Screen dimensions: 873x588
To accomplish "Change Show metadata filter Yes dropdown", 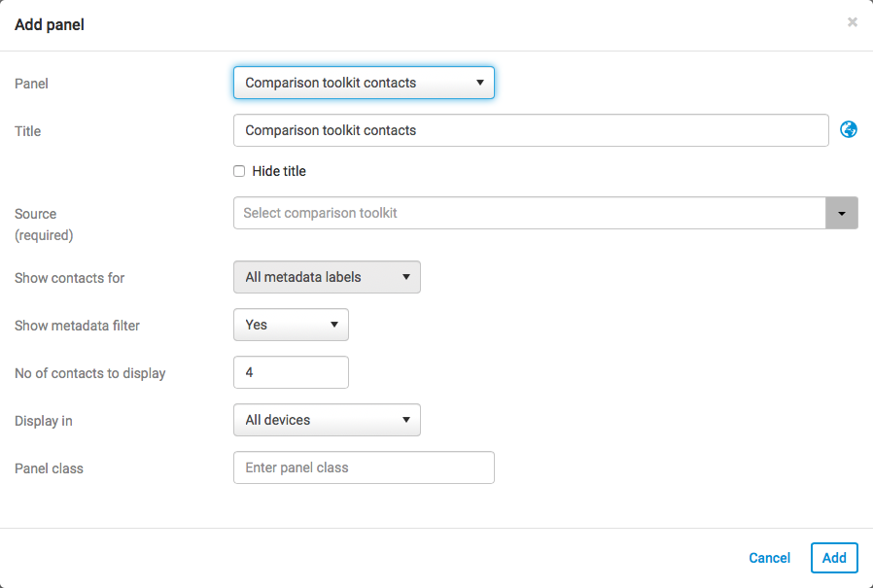I will pos(291,325).
